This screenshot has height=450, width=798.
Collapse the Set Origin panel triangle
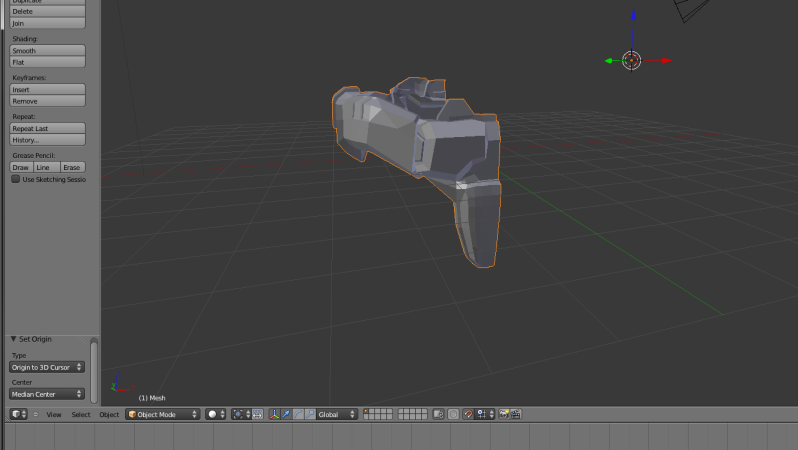tap(14, 339)
